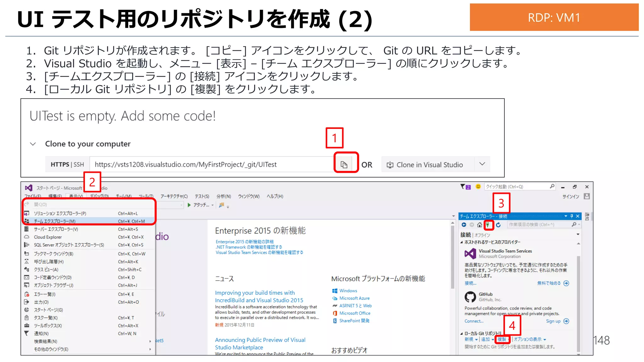Click the クイック起動 search box
Screen dimensions: 644x362
[x=520, y=187]
